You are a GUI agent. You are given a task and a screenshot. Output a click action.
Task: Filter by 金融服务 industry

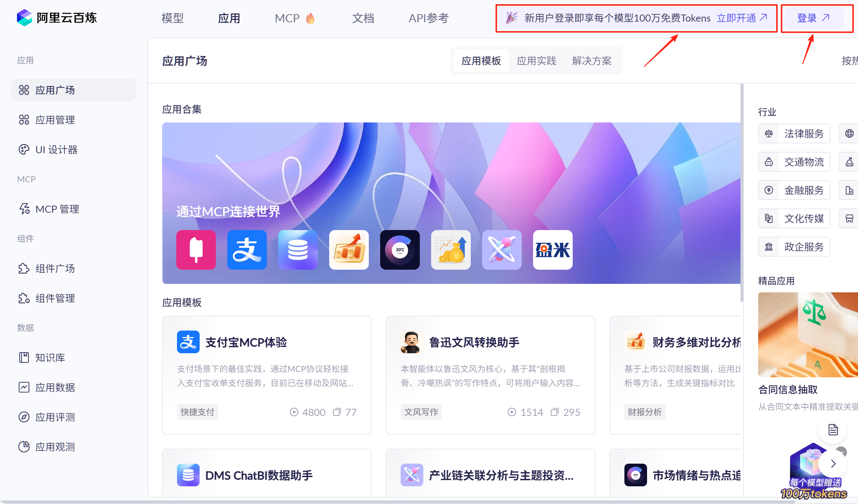794,190
